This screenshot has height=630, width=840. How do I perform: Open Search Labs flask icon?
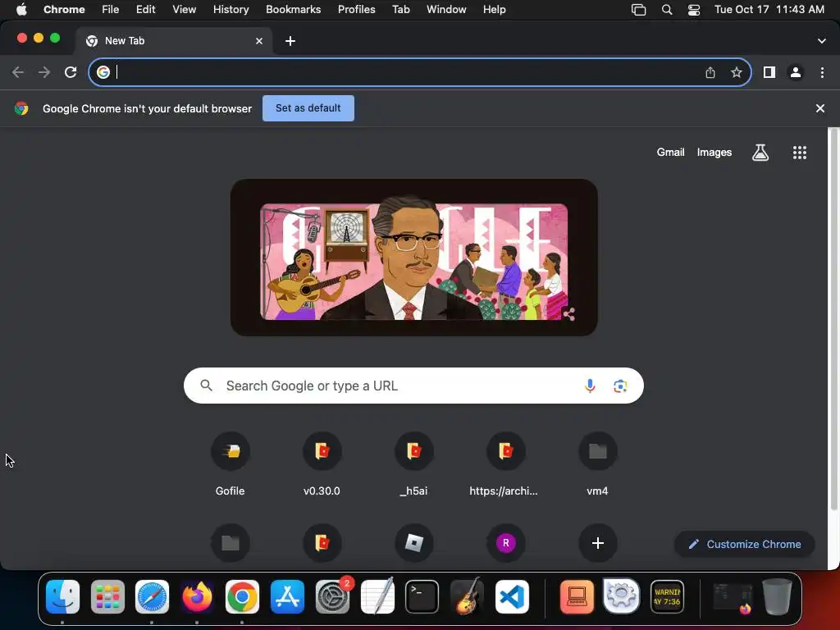(x=760, y=153)
